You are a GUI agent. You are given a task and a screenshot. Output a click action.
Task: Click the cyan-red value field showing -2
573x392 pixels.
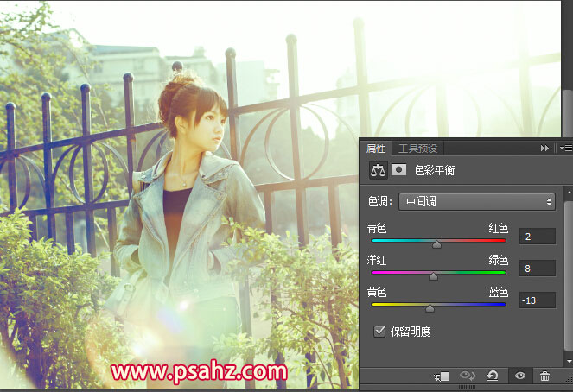(537, 237)
